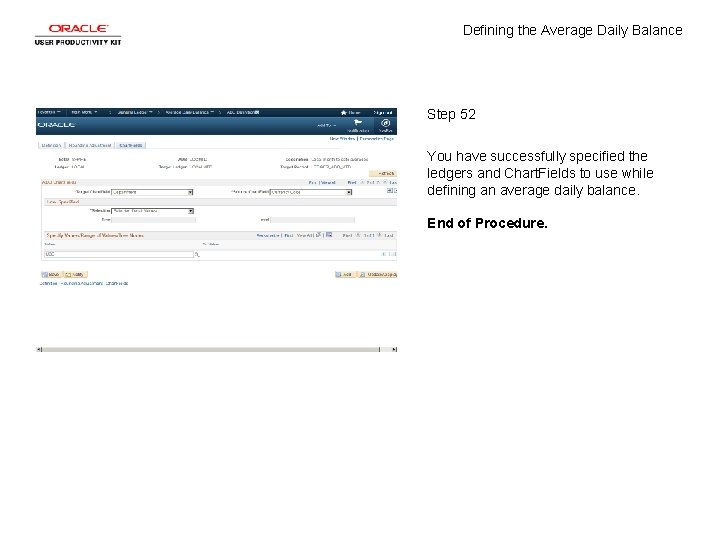Viewport: 720px width, 540px height.
Task: Open the New Window link
Action: [x=343, y=138]
